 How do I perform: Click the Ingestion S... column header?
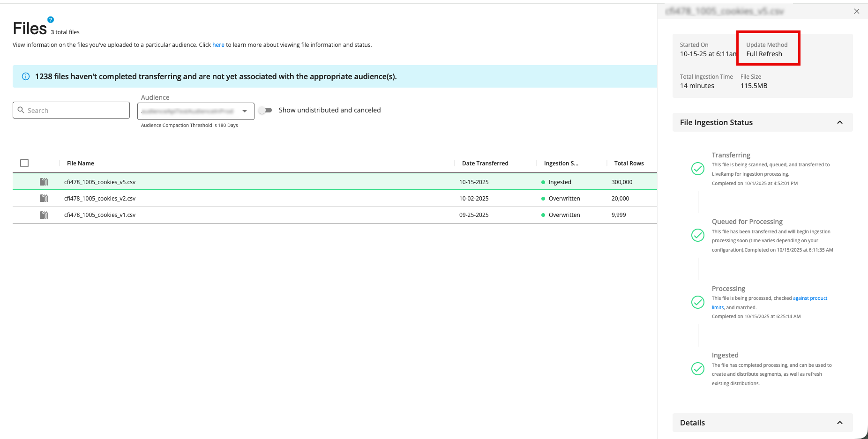[561, 163]
